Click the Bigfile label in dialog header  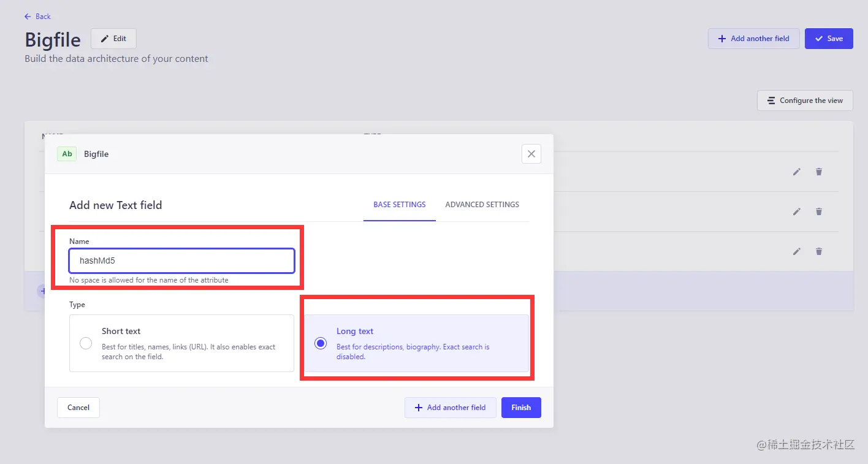tap(96, 154)
